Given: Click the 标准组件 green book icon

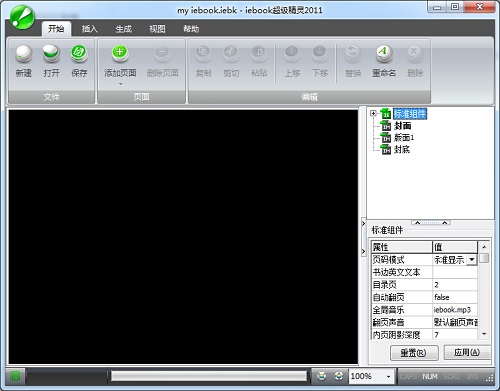Looking at the screenshot, I should coord(386,113).
